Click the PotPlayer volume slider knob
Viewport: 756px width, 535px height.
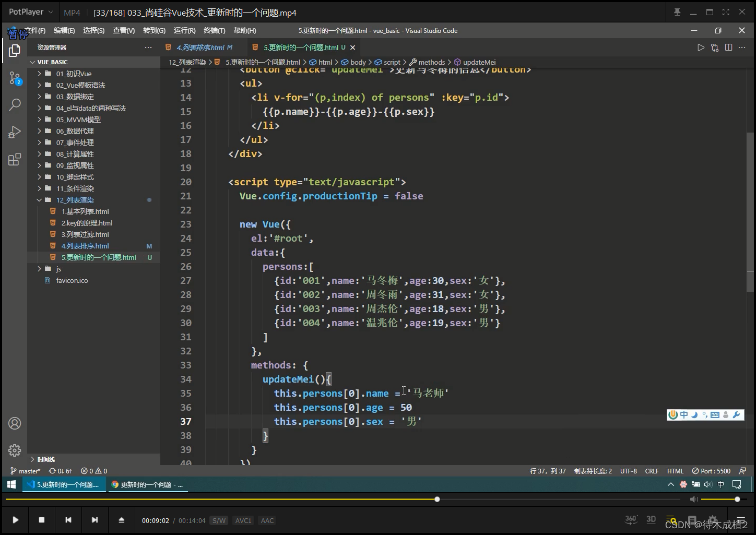click(737, 500)
